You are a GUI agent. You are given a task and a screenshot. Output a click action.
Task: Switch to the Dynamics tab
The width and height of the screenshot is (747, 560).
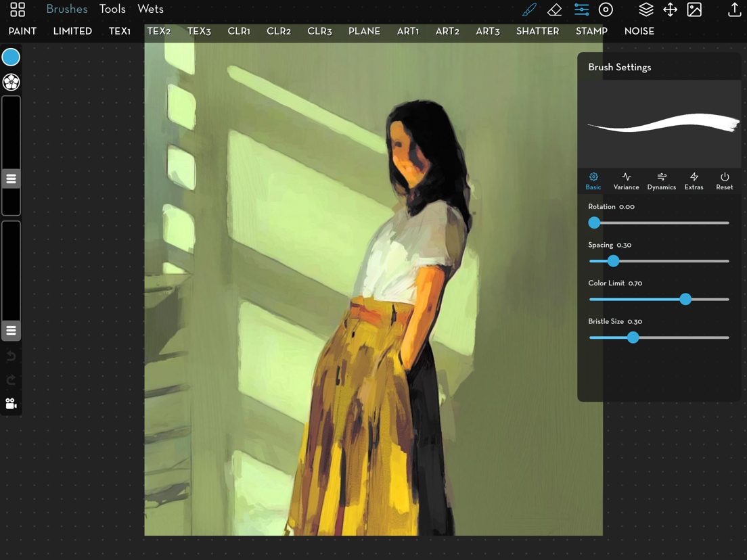[661, 181]
